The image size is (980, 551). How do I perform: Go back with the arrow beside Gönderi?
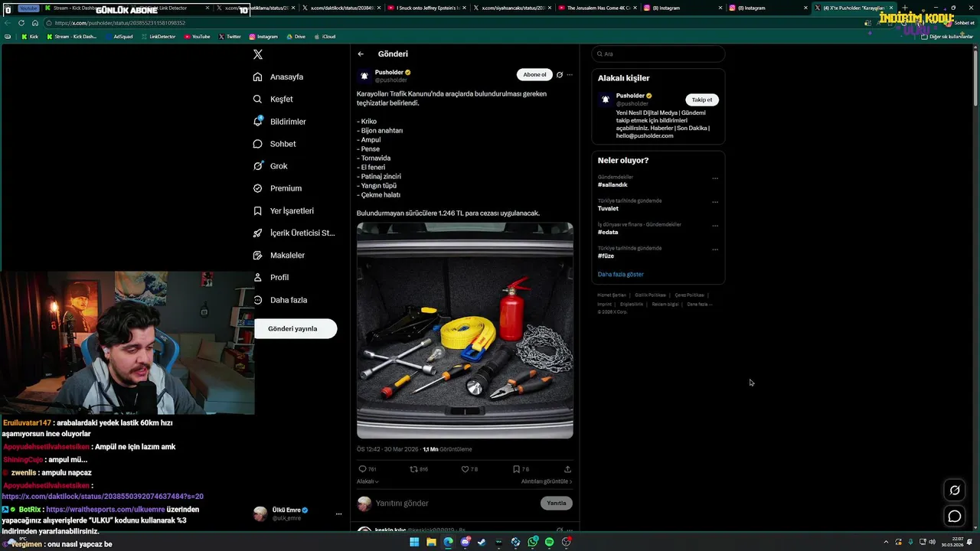[x=361, y=54]
